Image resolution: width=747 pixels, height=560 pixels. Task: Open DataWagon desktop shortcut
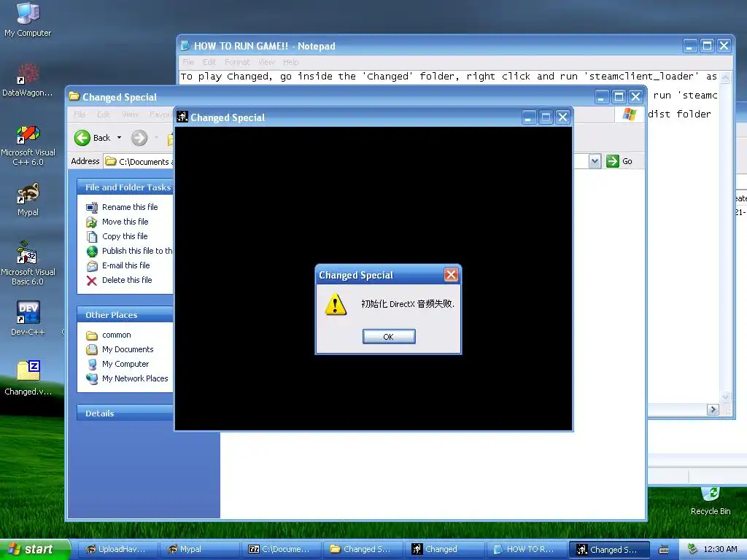pos(28,80)
